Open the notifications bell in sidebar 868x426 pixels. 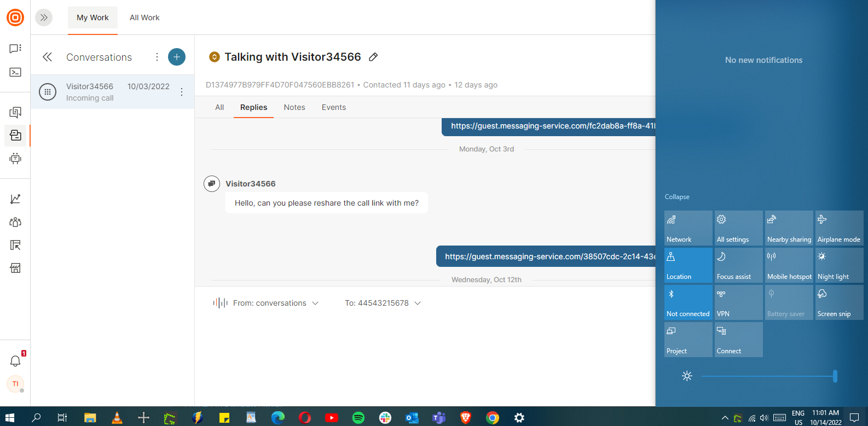click(x=15, y=361)
